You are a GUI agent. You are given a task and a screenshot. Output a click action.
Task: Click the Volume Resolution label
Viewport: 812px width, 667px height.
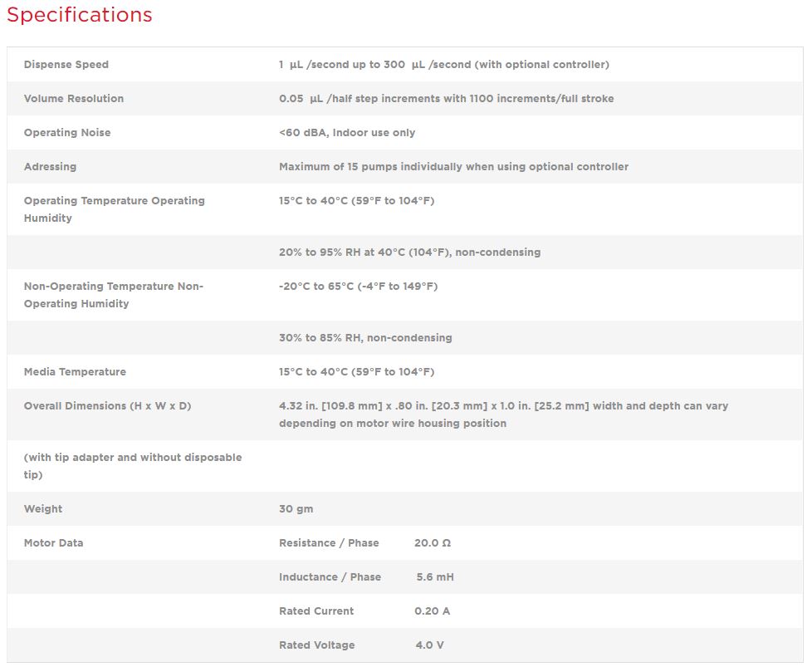(x=74, y=99)
